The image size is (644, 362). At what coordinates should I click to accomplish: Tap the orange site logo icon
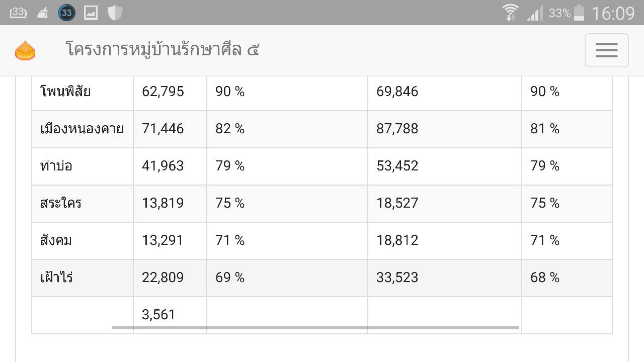(x=25, y=51)
